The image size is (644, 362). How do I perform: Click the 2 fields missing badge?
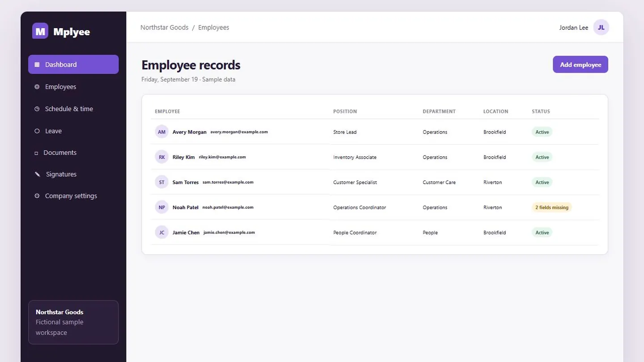pos(552,207)
